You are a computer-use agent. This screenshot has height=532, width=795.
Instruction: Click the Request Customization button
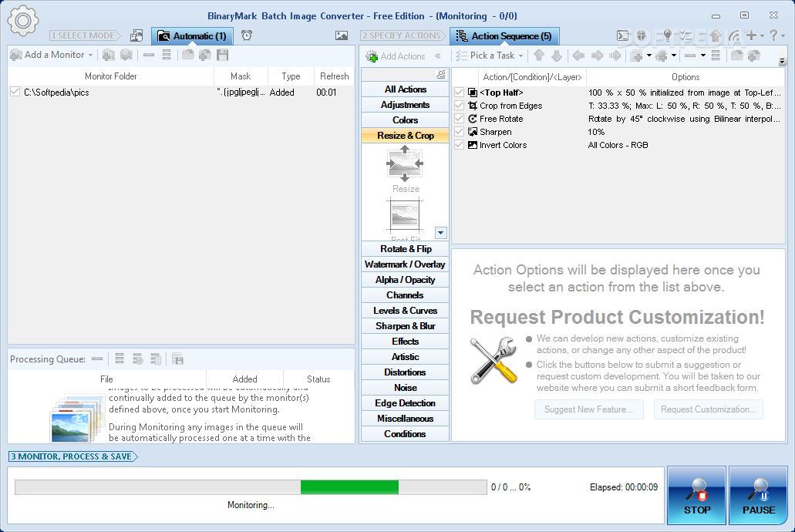point(709,409)
